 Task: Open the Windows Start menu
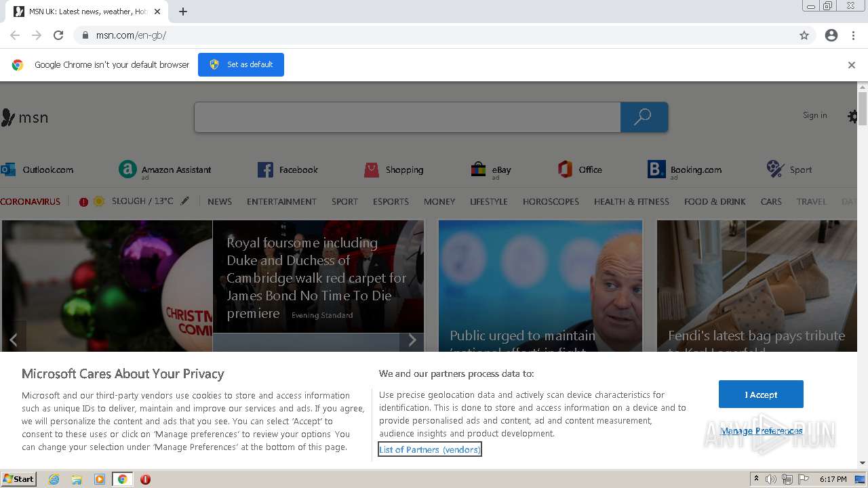click(18, 479)
